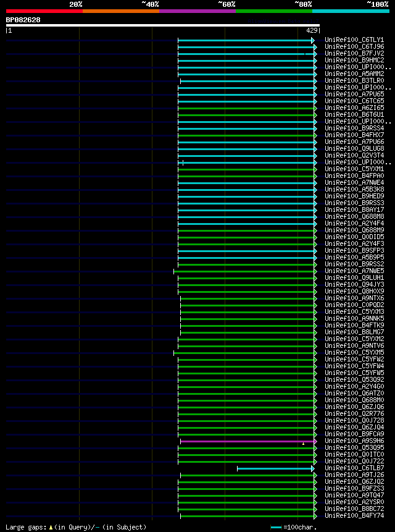This screenshot has width=395, height=532.
Task: Select hit UniRef100_B9HMC2
Action: [354, 61]
